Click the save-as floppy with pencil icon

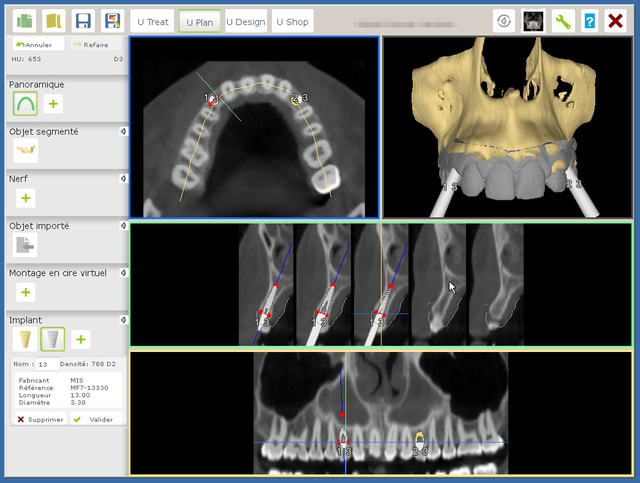point(113,21)
